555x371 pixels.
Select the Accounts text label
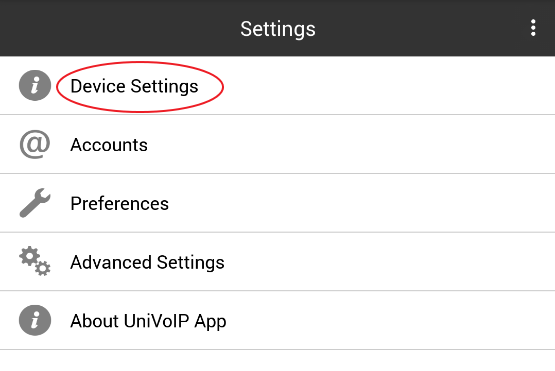109,145
